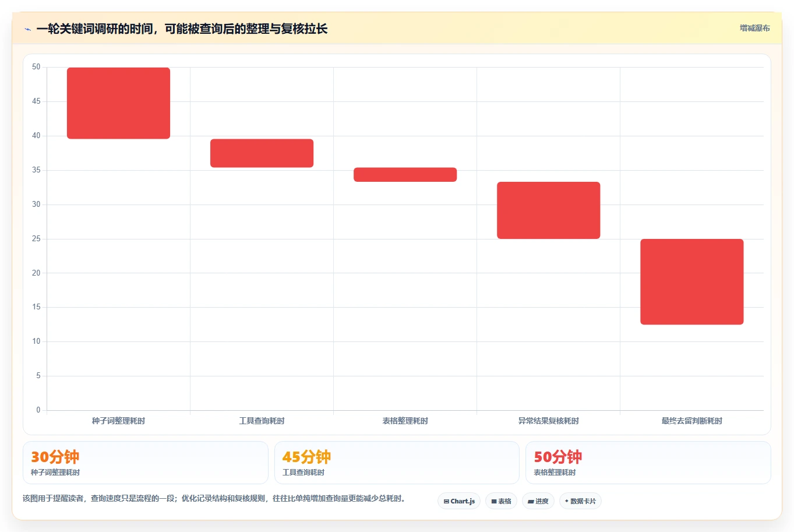
Task: Click the 进度 tag chip
Action: pos(538,501)
